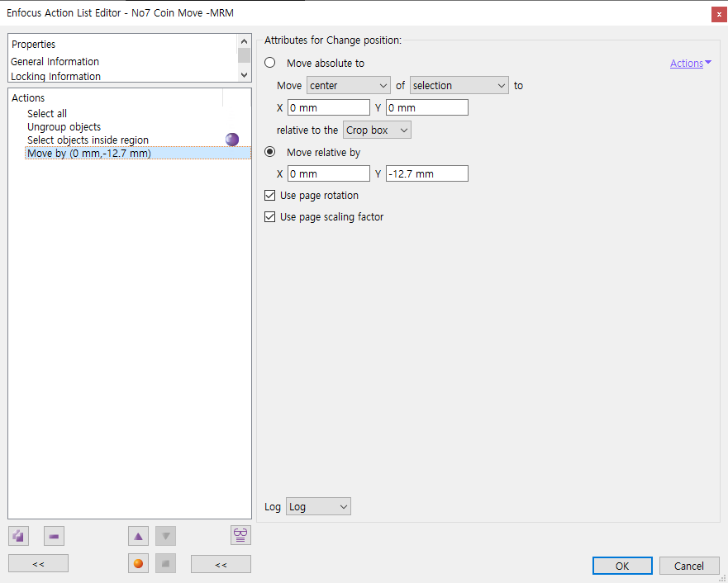Open the center anchor dropdown
The width and height of the screenshot is (728, 583).
pos(348,86)
